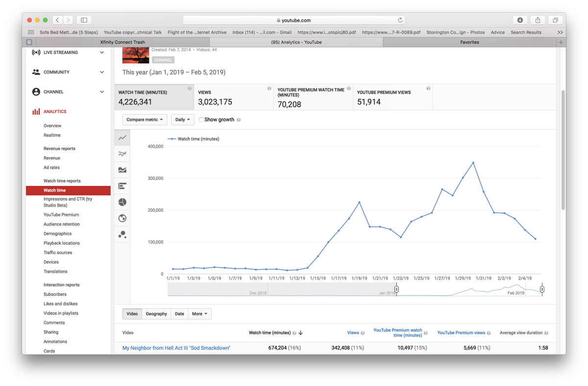
Task: Choose the pie chart icon
Action: [x=122, y=202]
